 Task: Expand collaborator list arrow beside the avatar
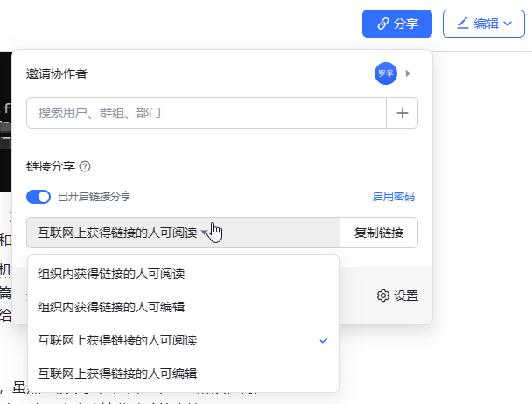coord(408,73)
